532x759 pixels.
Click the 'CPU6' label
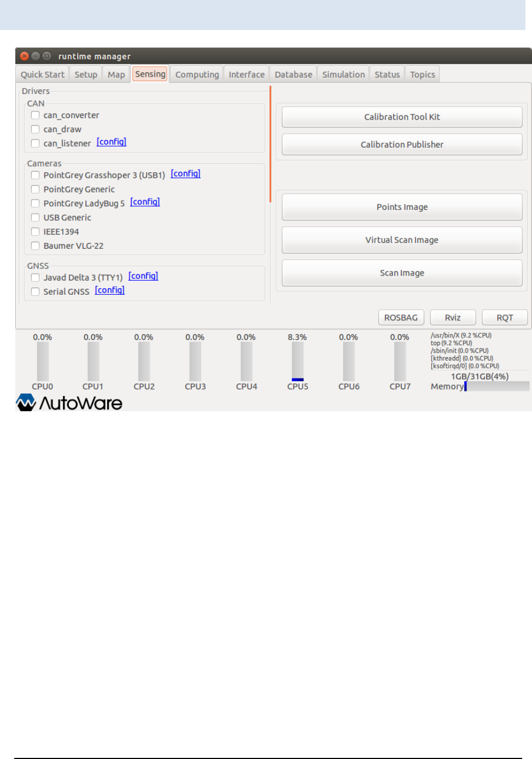point(349,387)
